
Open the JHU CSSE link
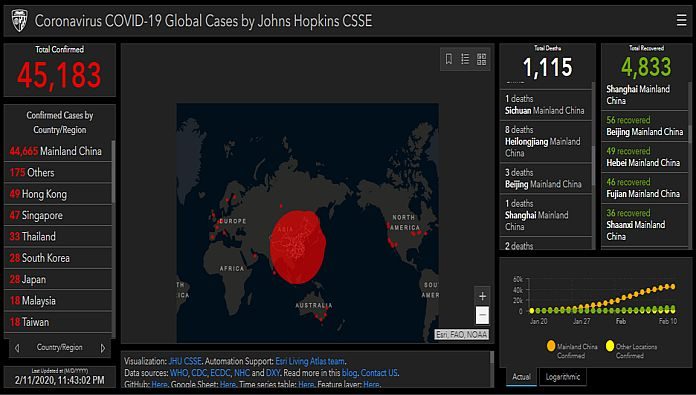point(185,361)
